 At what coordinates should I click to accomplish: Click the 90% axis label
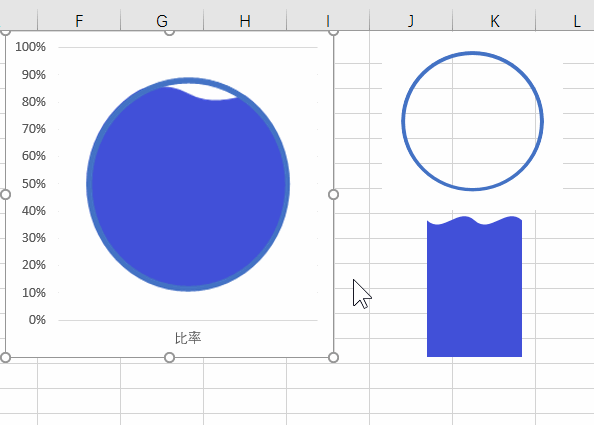34,75
